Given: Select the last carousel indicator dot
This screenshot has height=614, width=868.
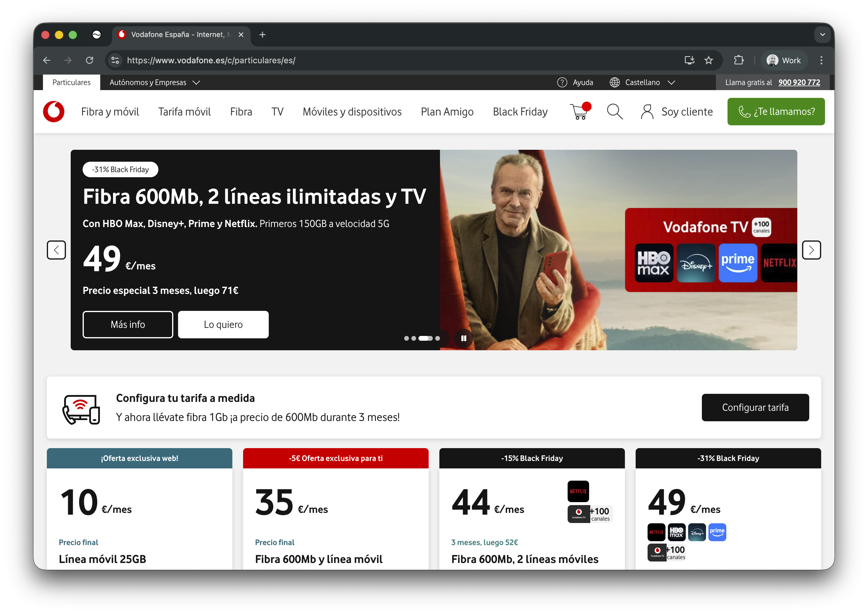Looking at the screenshot, I should tap(437, 338).
